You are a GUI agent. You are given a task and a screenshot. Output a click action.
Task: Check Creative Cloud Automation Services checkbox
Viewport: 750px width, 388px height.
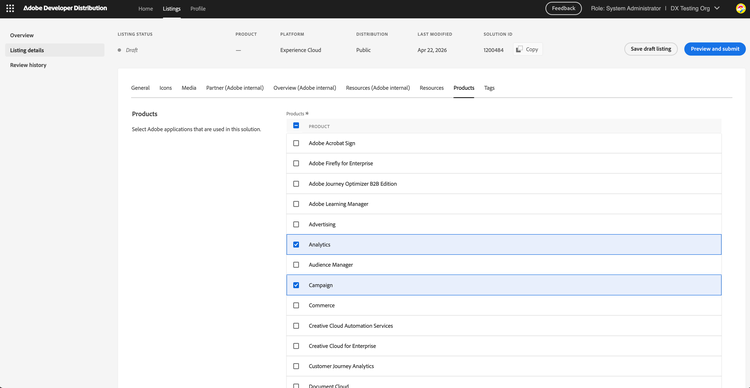(296, 326)
